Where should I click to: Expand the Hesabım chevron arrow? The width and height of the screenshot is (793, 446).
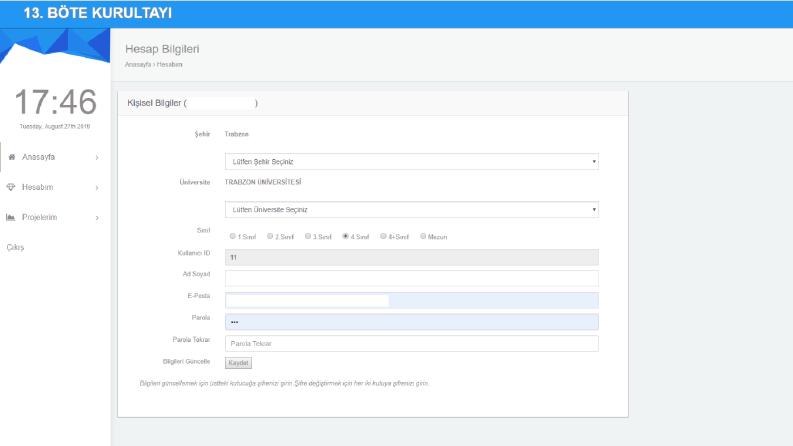[97, 188]
